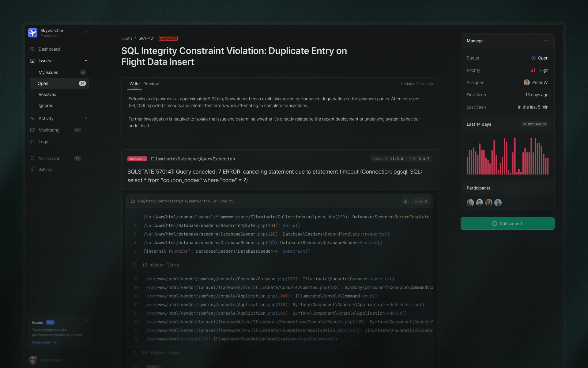Viewport: 588px width, 368px height.
Task: Open Settings from the sidebar
Action: point(45,169)
